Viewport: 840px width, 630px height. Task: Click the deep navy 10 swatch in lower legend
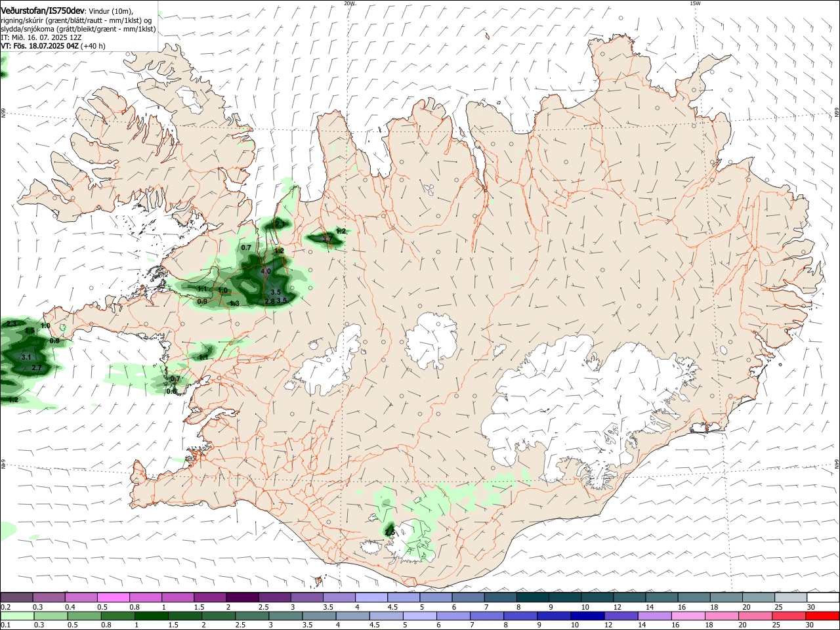(587, 616)
